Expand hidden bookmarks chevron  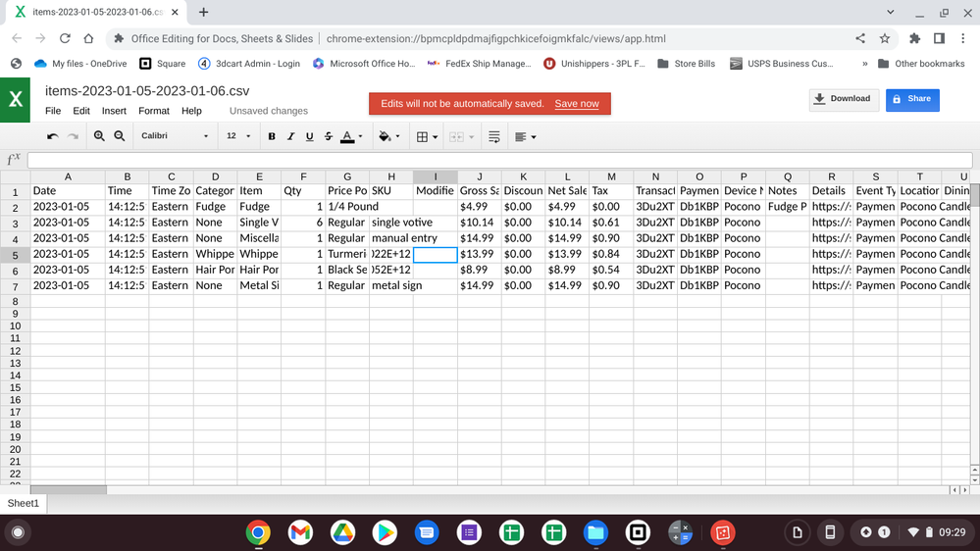point(865,64)
